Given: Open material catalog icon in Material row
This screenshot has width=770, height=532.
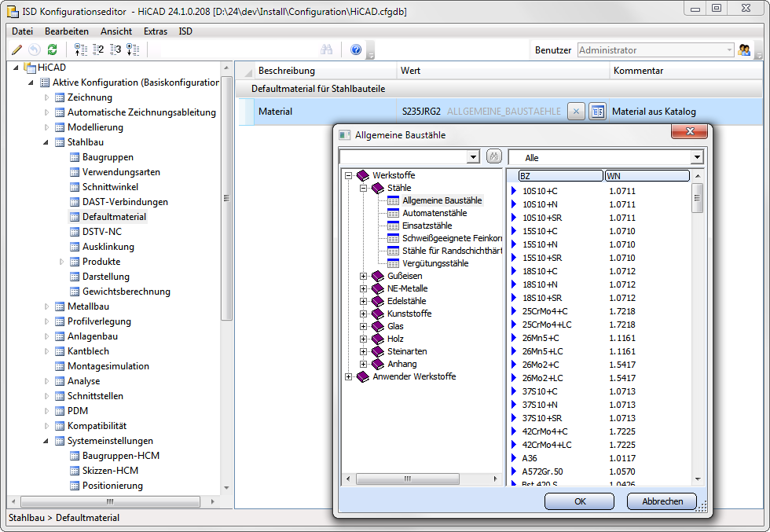Looking at the screenshot, I should pos(597,112).
